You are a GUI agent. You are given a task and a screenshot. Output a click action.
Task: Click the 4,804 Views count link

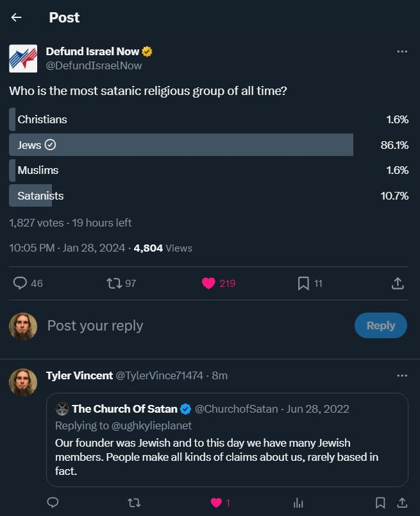tap(163, 248)
